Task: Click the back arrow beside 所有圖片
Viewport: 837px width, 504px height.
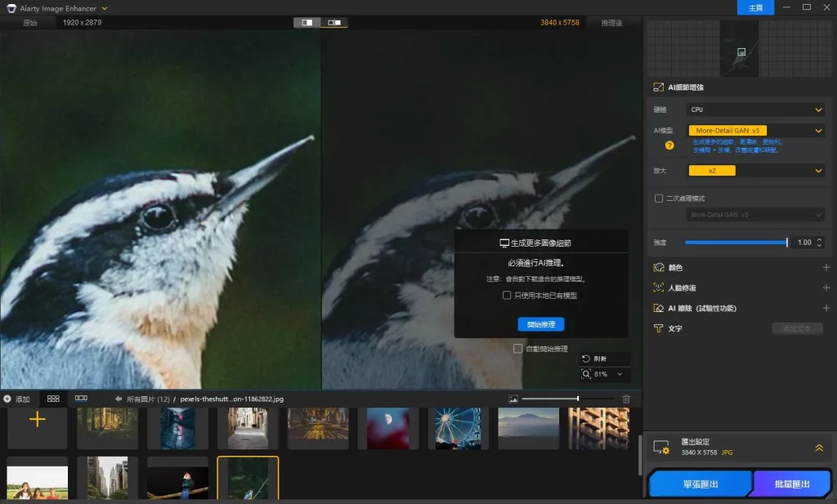Action: 118,399
